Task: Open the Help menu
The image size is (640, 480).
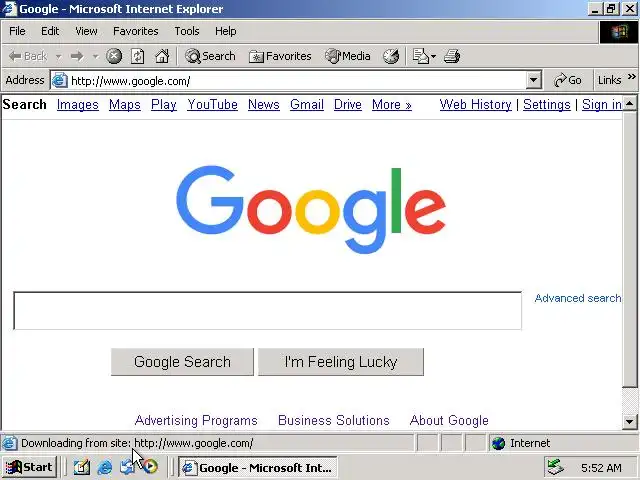Action: point(225,31)
